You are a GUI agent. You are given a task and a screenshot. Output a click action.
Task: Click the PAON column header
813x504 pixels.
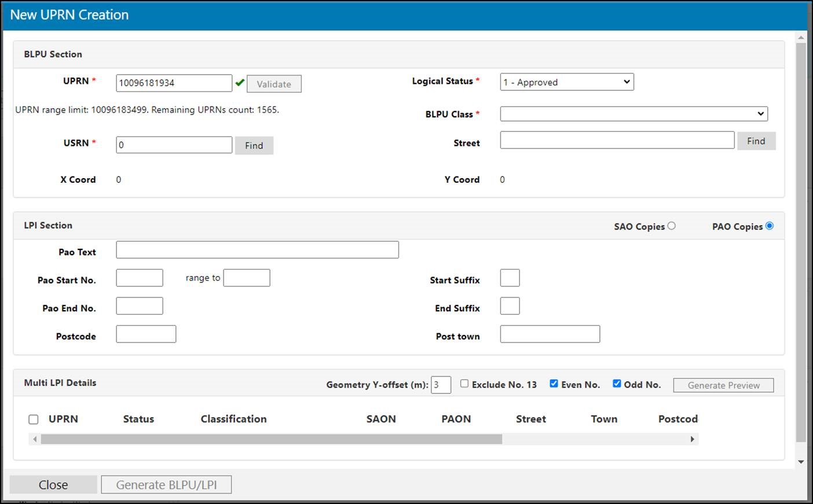click(456, 419)
